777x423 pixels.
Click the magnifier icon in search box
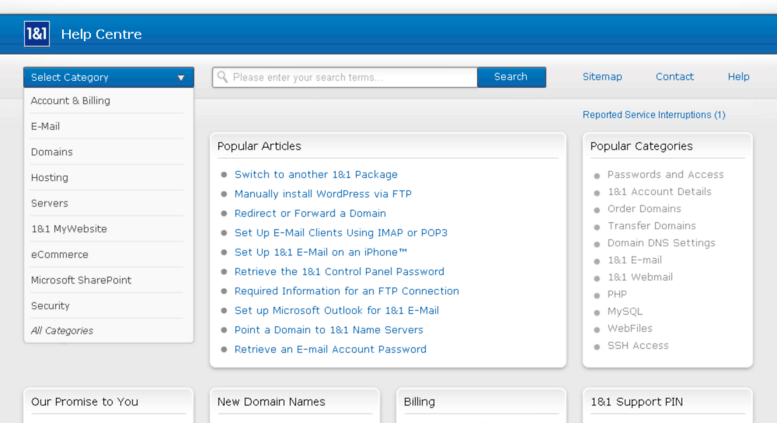click(222, 77)
